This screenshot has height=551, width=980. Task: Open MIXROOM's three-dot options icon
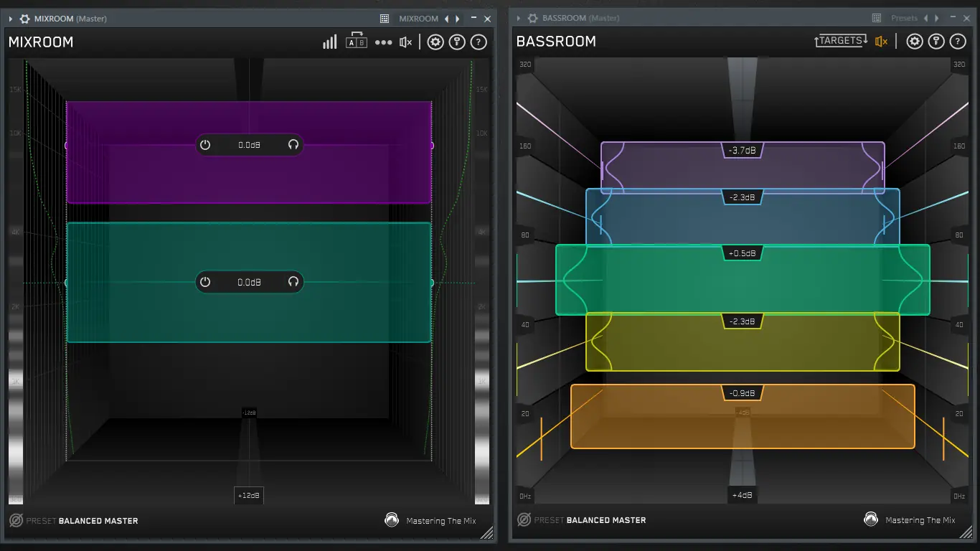[x=383, y=42]
